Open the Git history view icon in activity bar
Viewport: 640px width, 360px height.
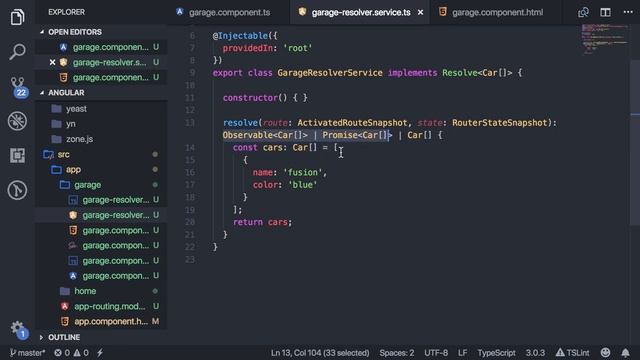(17, 190)
